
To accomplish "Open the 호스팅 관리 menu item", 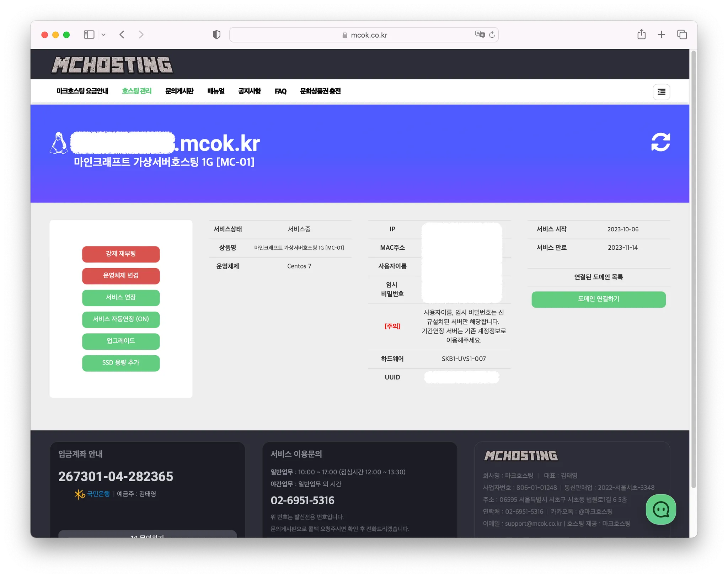I will (x=136, y=91).
